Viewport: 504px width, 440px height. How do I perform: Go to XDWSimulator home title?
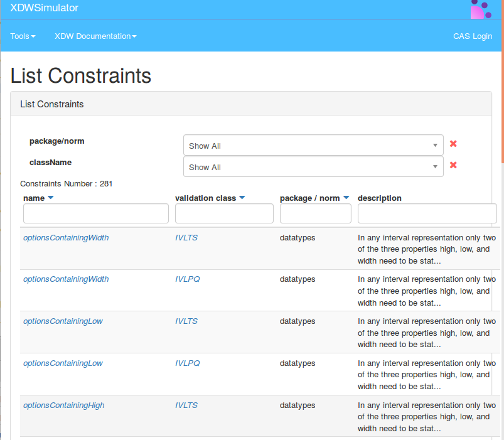[45, 8]
